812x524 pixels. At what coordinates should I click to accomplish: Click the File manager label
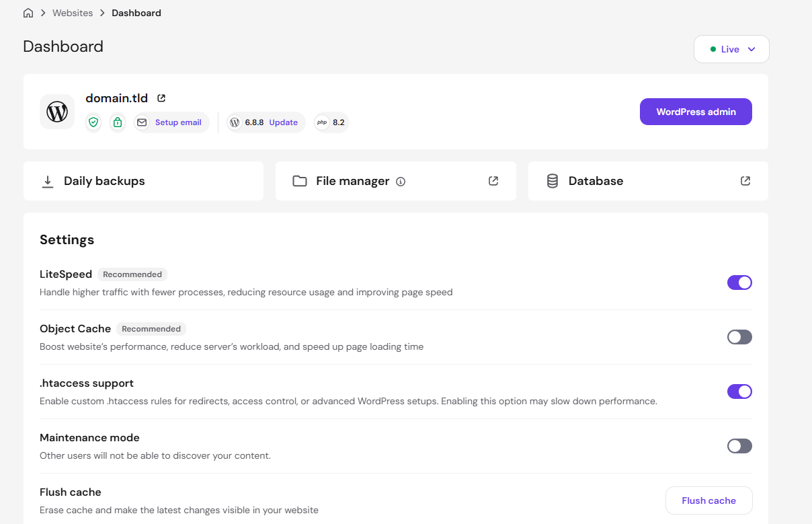coord(352,181)
